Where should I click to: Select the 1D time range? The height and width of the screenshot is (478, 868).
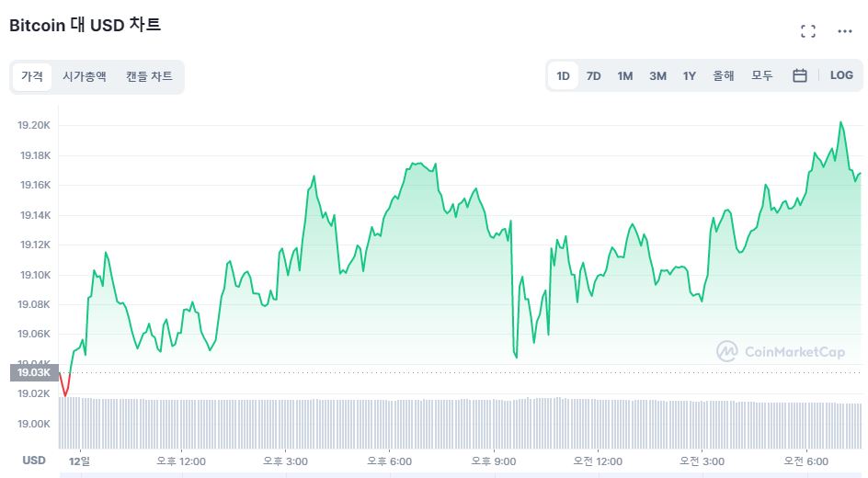[x=563, y=75]
